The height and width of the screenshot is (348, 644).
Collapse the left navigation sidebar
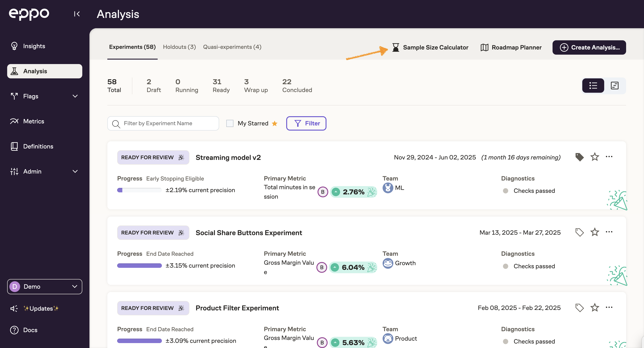click(77, 14)
